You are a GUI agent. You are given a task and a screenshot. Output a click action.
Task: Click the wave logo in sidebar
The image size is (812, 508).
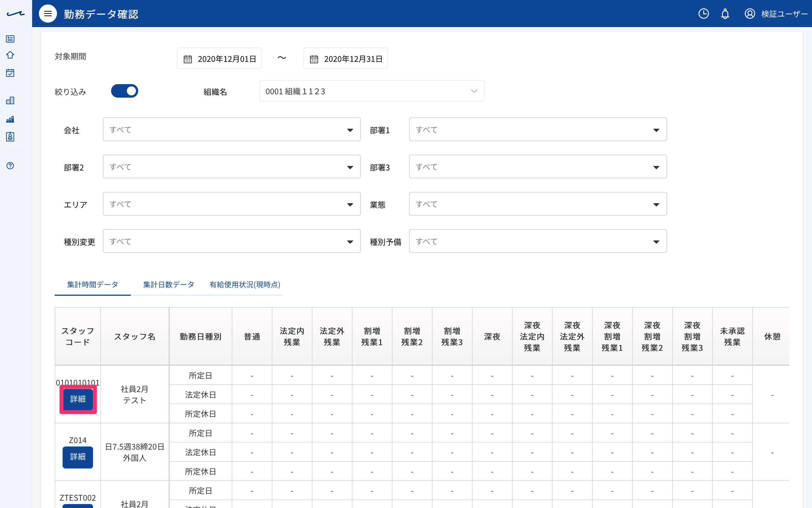[16, 14]
